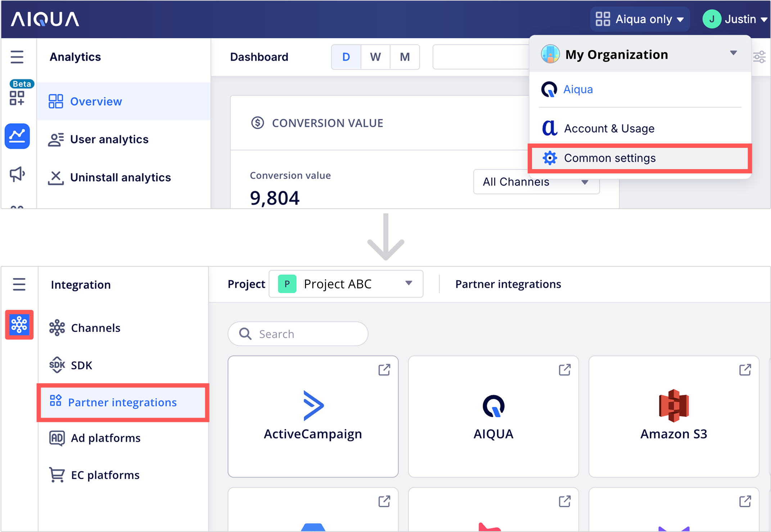Click the green J user avatar
Image resolution: width=771 pixels, height=532 pixels.
[x=712, y=19]
